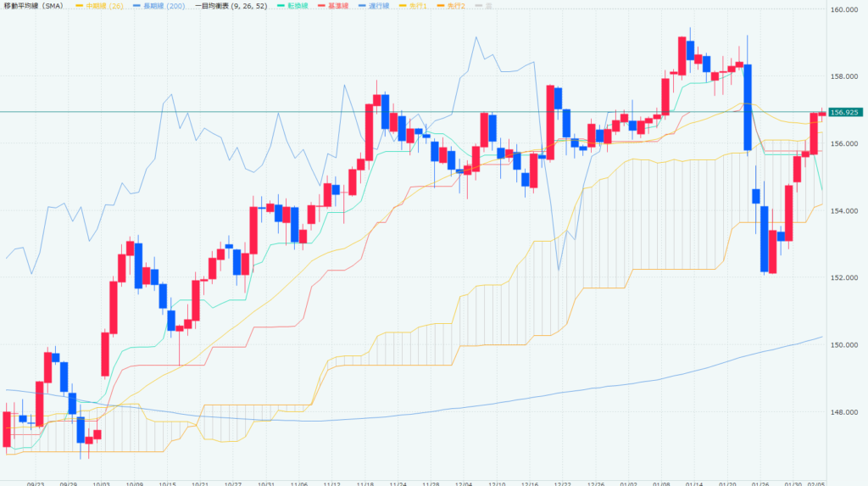This screenshot has height=486, width=868.
Task: Click the current price tag 156.925
Action: 845,112
